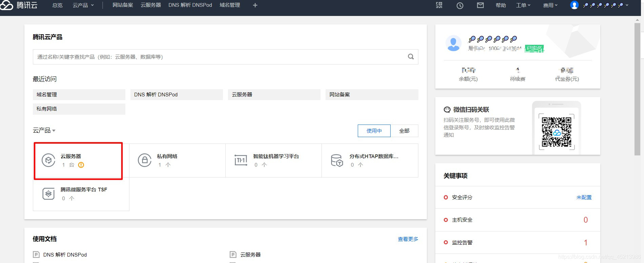
Task: Expand the 工单 dropdown menu
Action: 523,5
